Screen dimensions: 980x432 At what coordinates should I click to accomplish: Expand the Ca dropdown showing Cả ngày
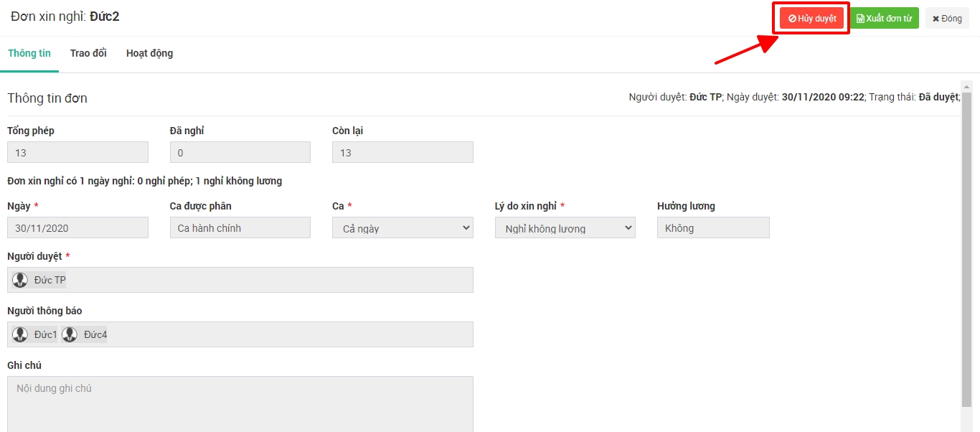(402, 228)
